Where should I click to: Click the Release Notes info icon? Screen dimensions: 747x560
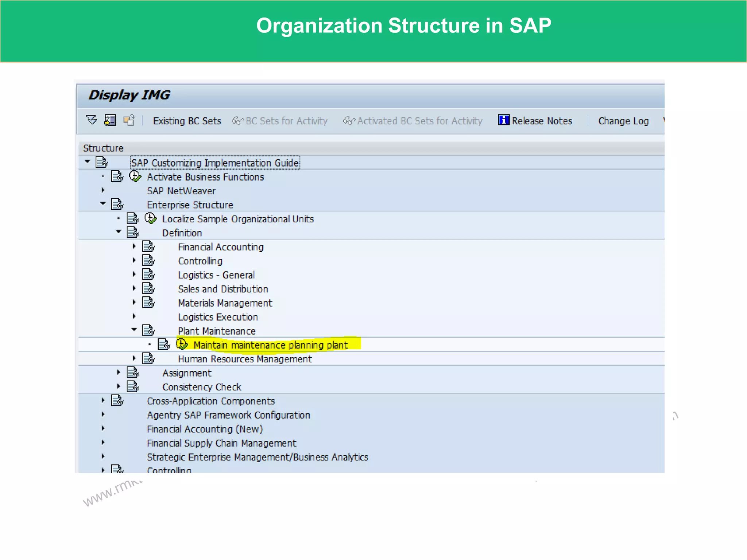pos(503,120)
